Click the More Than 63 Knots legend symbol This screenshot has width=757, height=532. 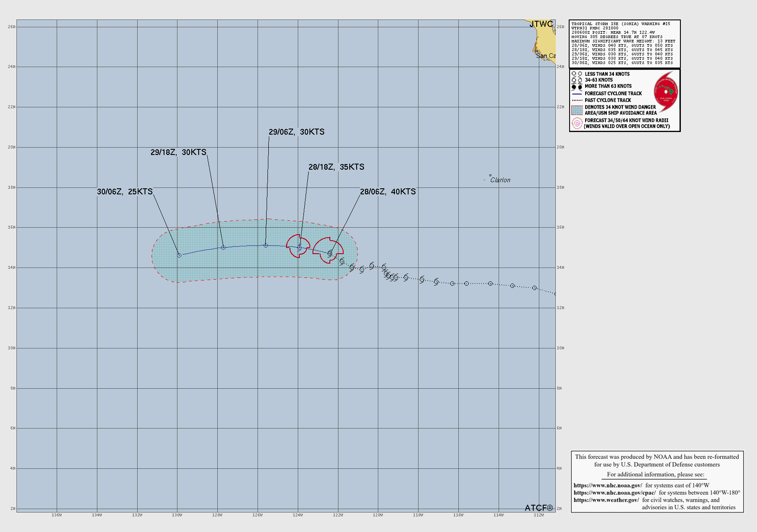click(x=577, y=87)
